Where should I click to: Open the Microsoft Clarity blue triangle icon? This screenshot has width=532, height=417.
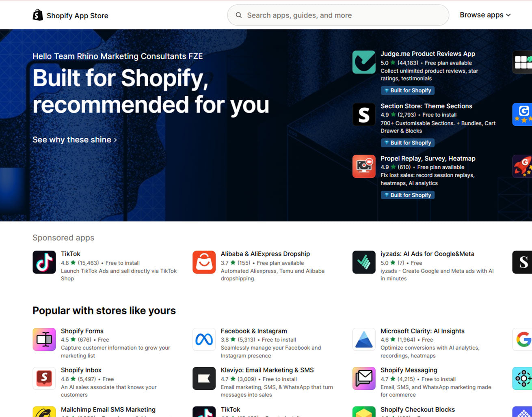click(x=364, y=339)
